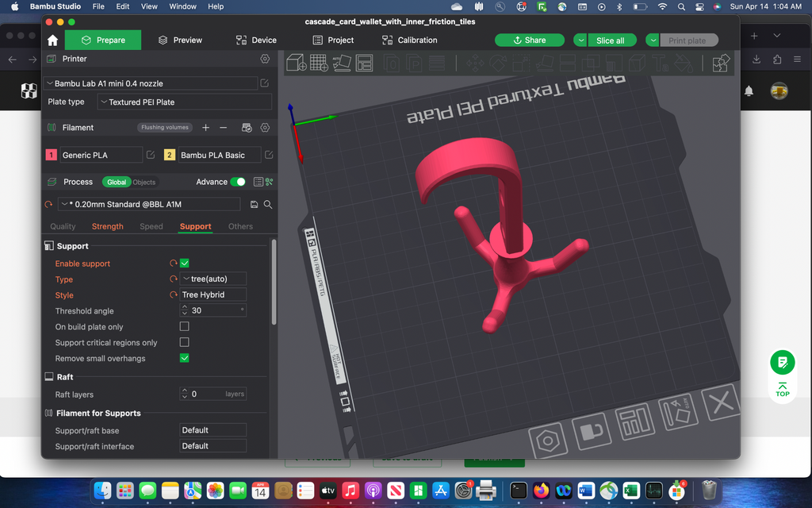Image resolution: width=812 pixels, height=508 pixels.
Task: Click the Slice all button
Action: pos(610,40)
